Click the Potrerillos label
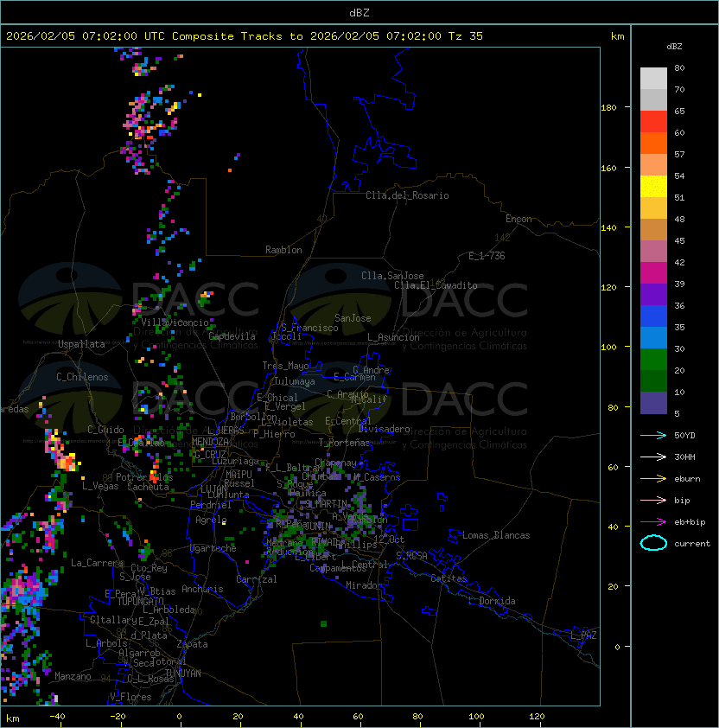The image size is (719, 728). click(x=144, y=477)
